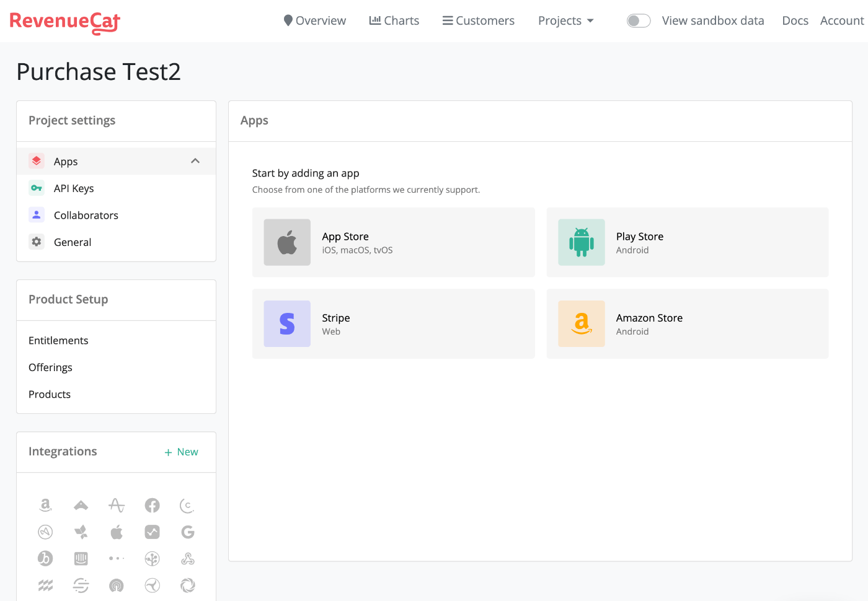Open the Customers list
This screenshot has height=601, width=868.
click(478, 20)
